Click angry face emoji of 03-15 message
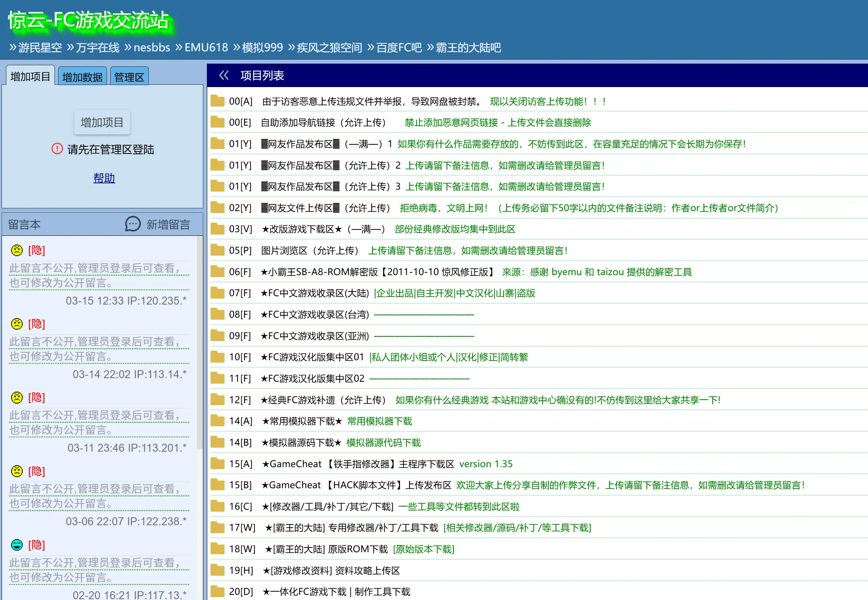Screen dimensions: 868x600 [17, 250]
